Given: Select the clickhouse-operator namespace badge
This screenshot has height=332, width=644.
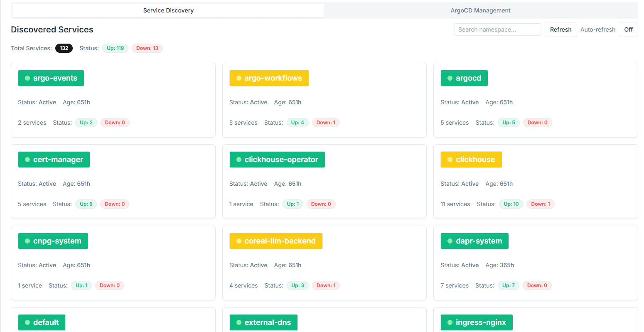Looking at the screenshot, I should pos(277,160).
